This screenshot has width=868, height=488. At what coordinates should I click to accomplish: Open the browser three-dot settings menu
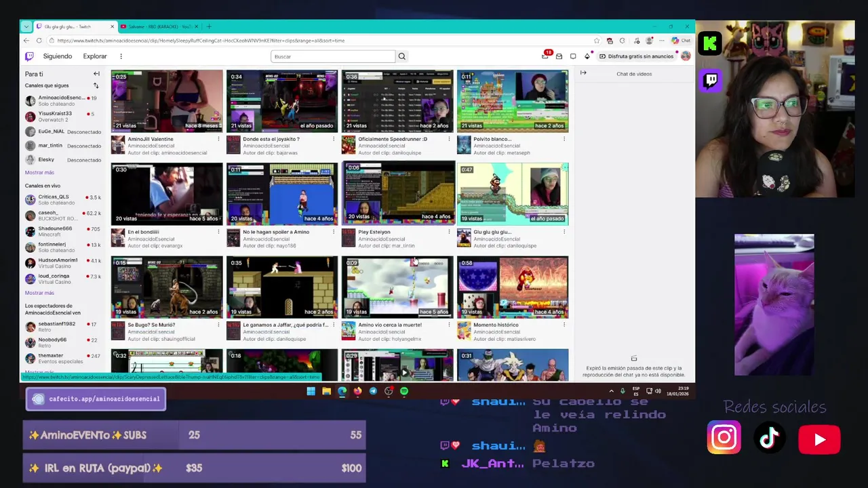coord(661,41)
